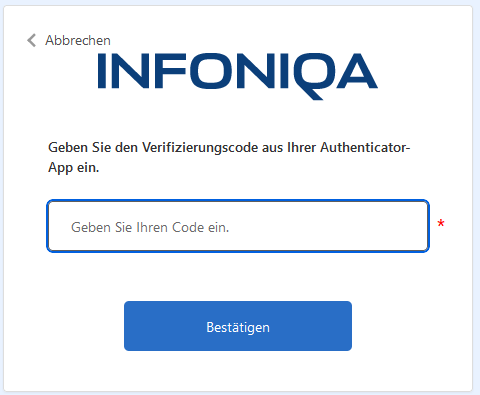Click the 'Geben Sie Ihren Code ein.' placeholder

click(150, 227)
